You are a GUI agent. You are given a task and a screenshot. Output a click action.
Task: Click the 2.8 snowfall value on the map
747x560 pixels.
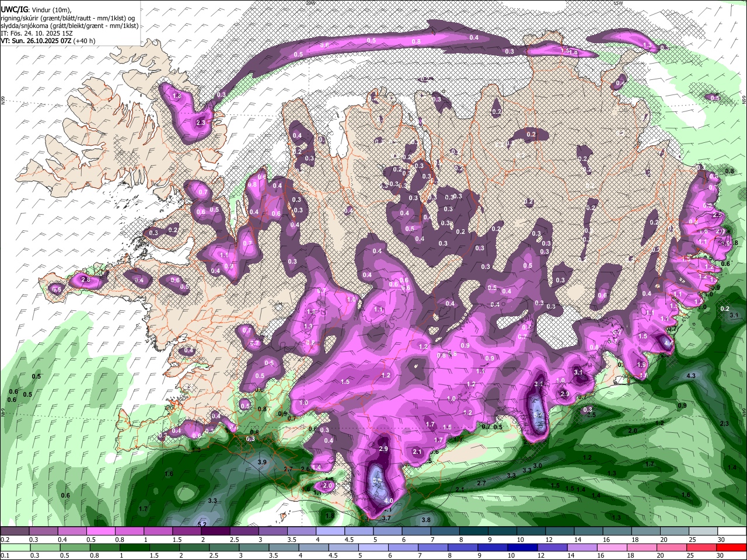86,280
